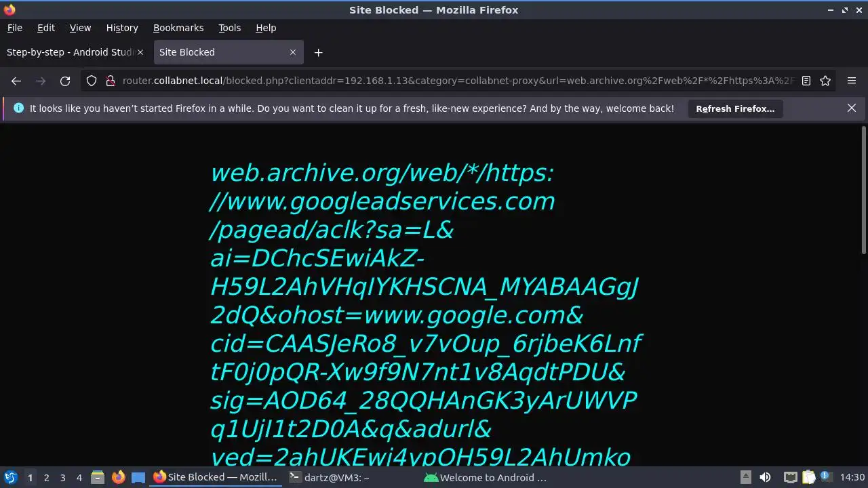Open the History menu
This screenshot has height=488, width=868.
click(122, 28)
